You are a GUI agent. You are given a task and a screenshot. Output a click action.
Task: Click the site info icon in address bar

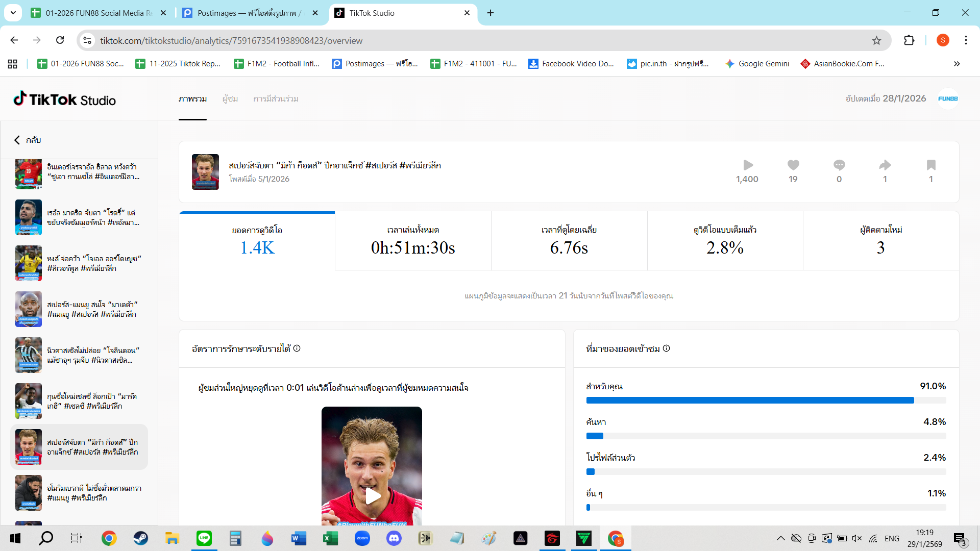pyautogui.click(x=87, y=40)
